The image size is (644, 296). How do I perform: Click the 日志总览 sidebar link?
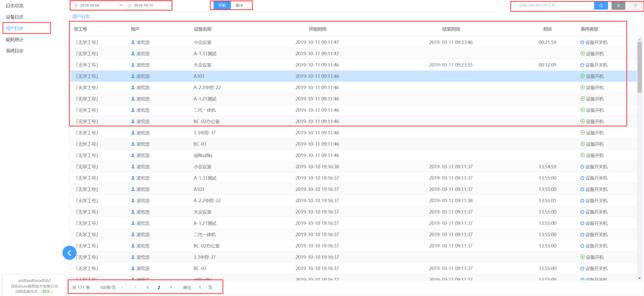pos(15,6)
